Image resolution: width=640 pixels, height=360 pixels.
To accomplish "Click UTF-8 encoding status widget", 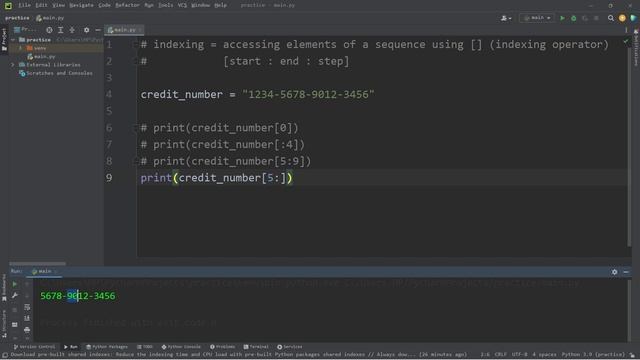I will 520,355.
